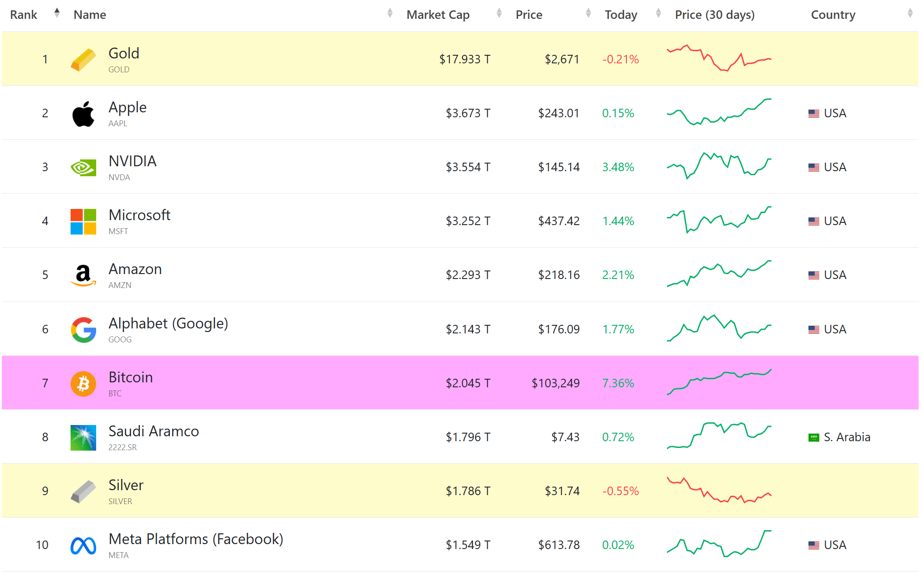This screenshot has height=576, width=924.
Task: Open the Bitcoin name link
Action: (130, 377)
